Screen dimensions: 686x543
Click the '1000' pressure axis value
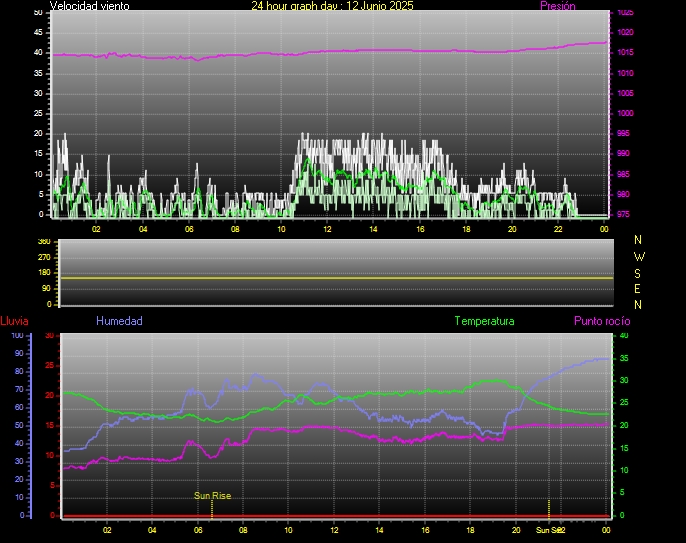(x=625, y=113)
